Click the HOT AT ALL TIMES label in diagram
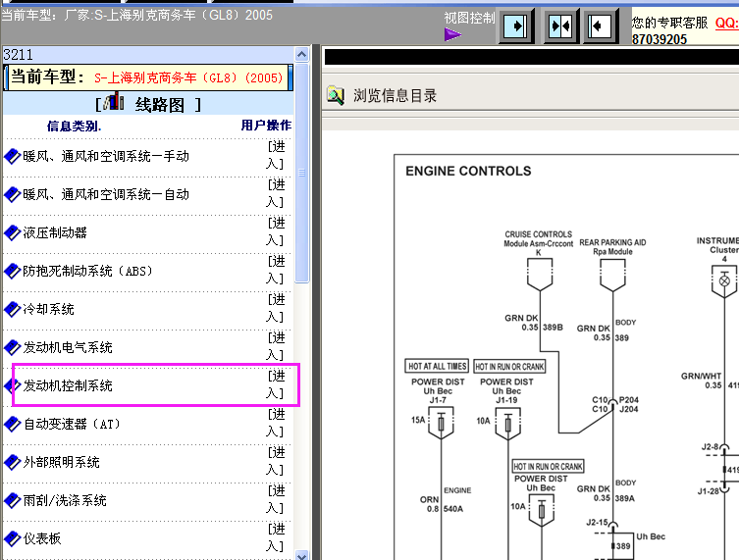Screen dimensions: 739x560 click(437, 366)
